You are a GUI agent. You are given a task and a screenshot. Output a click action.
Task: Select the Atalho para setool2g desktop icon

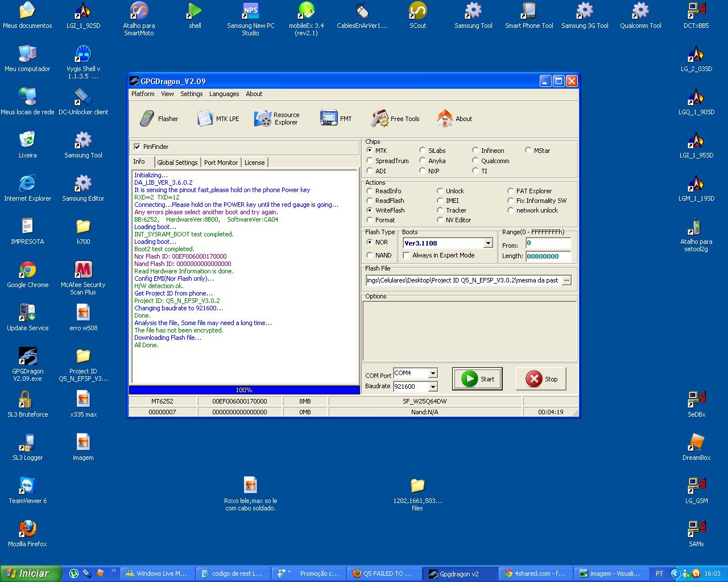pyautogui.click(x=696, y=235)
